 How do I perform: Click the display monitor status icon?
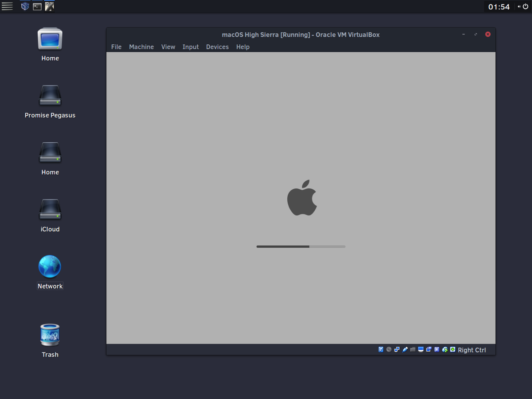pos(421,349)
